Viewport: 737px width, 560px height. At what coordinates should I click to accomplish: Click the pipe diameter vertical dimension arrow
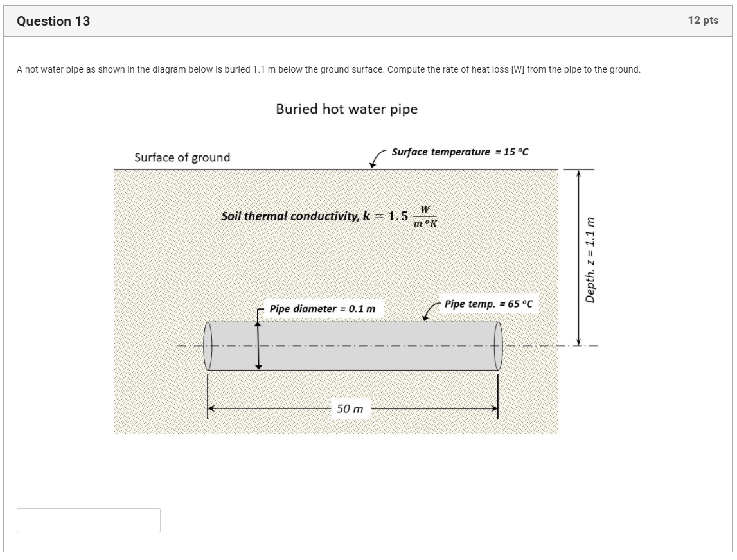click(258, 346)
